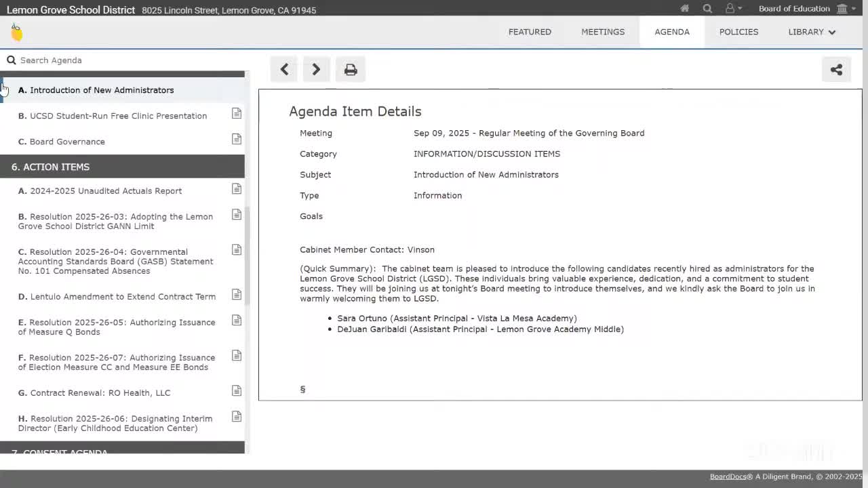Click the BoardDocs footer link

(728, 476)
